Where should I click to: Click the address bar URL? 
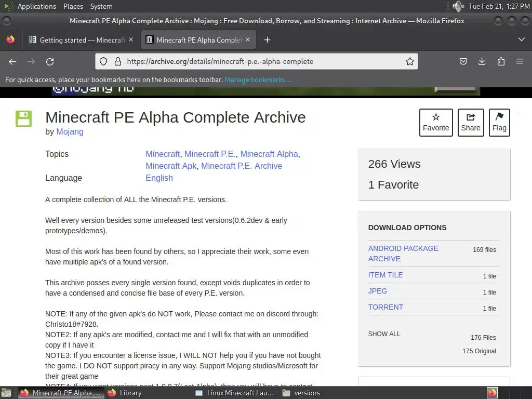coord(220,61)
